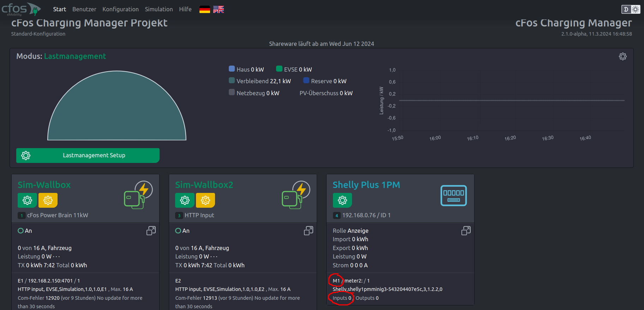Click Lastmanagement Setup button
The image size is (644, 310).
tap(88, 155)
